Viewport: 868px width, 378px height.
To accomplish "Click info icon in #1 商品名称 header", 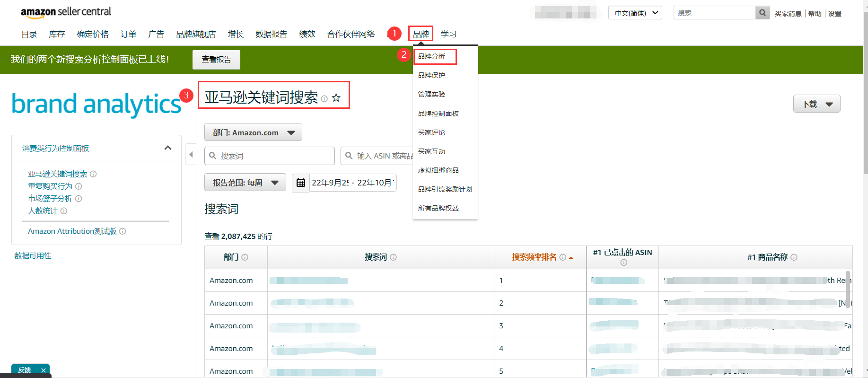I will pyautogui.click(x=794, y=257).
